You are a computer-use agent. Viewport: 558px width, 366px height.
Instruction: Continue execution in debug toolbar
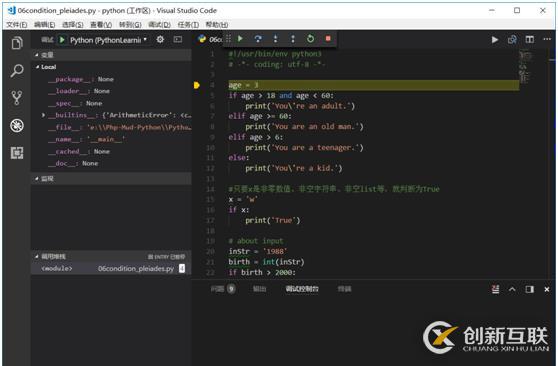(240, 38)
